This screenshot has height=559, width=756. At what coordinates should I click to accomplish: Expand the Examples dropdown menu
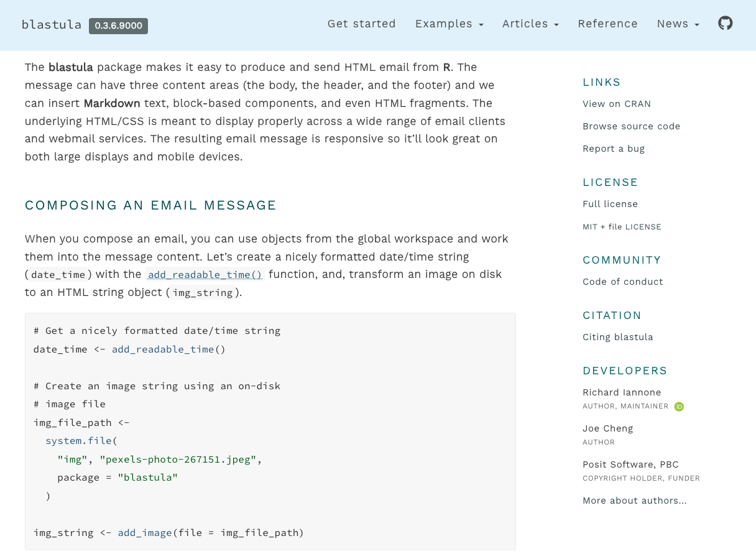pyautogui.click(x=449, y=24)
